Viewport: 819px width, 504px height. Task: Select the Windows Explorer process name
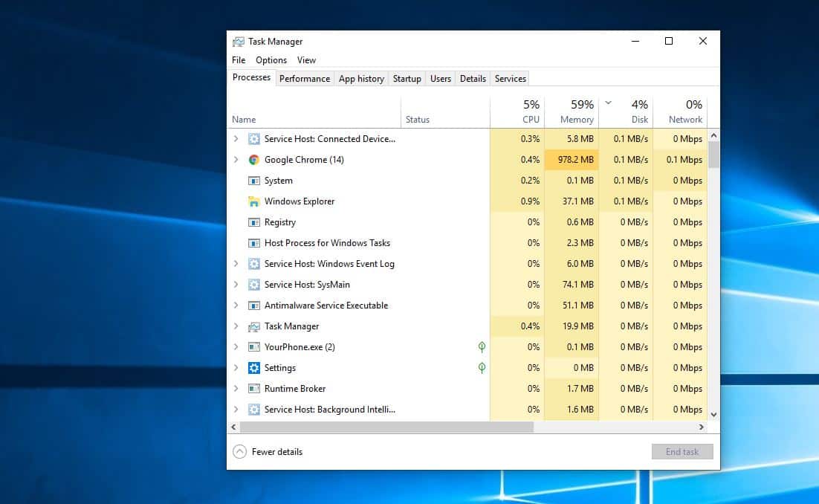(x=300, y=201)
